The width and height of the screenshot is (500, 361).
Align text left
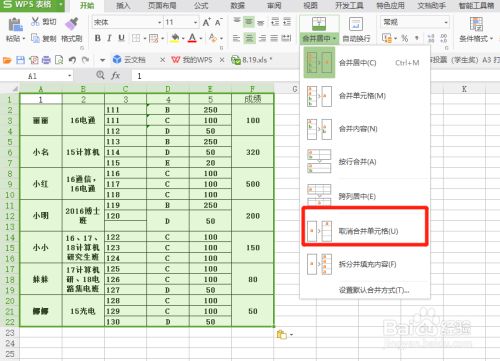(x=236, y=38)
